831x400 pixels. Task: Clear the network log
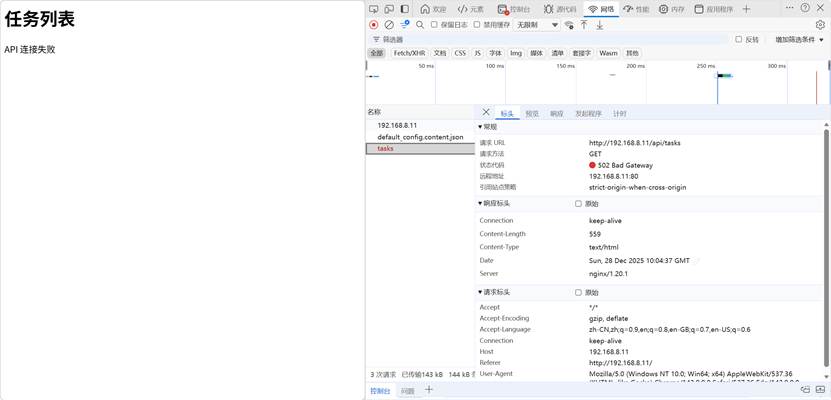389,24
